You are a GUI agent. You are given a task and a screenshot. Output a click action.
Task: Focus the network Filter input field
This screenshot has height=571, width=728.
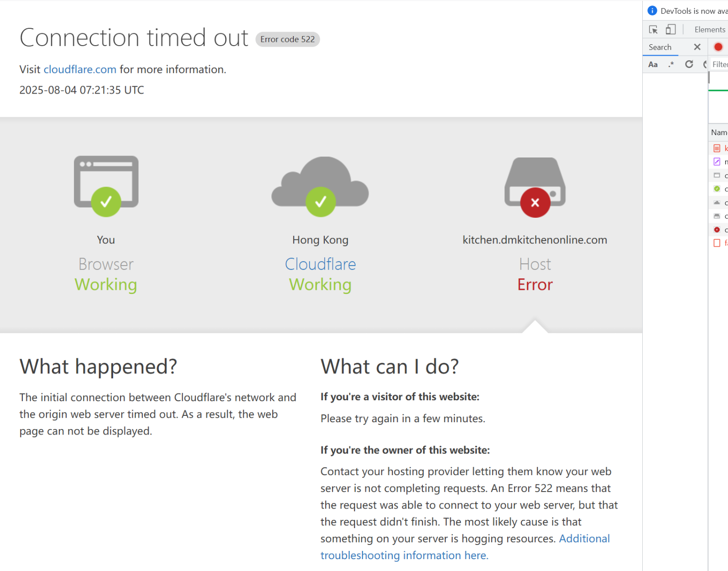pos(721,64)
